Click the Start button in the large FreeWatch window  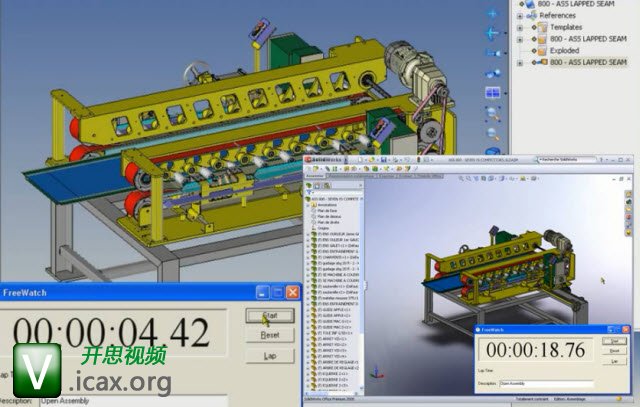pos(270,316)
